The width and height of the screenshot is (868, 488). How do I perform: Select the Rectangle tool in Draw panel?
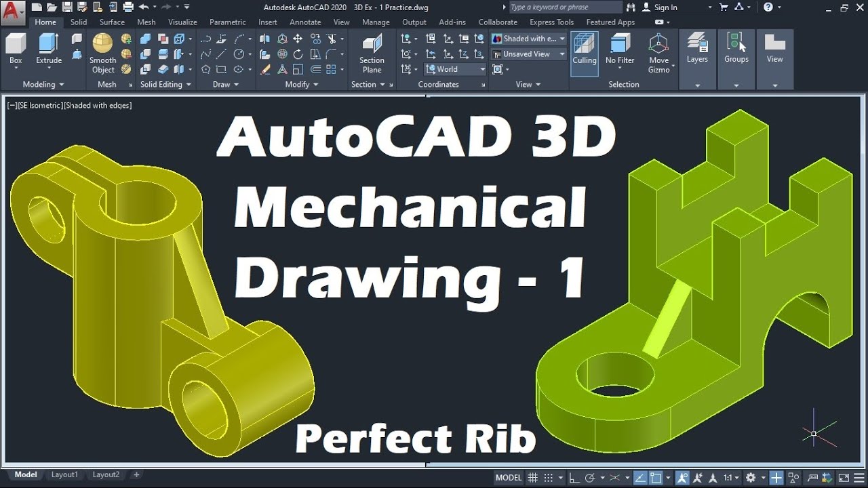pyautogui.click(x=221, y=69)
